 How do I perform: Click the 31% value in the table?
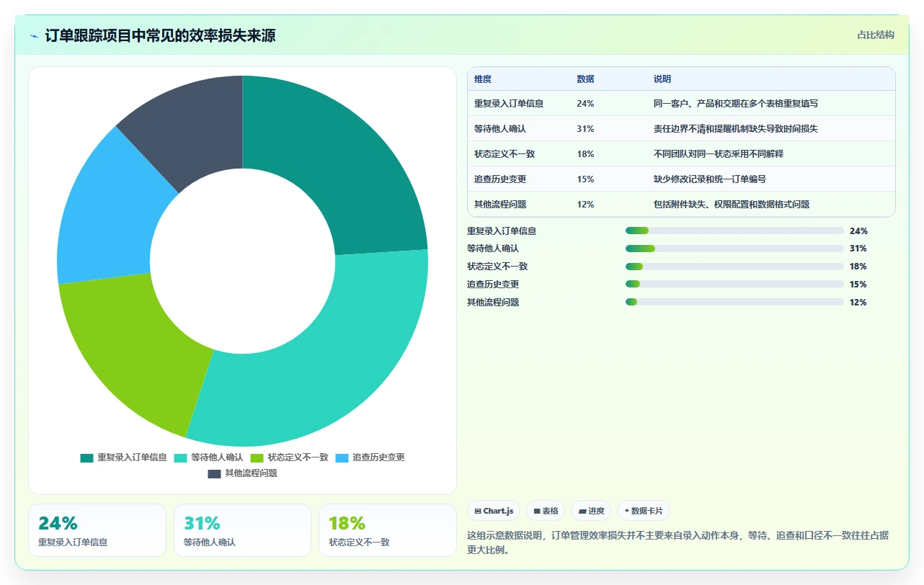click(585, 129)
